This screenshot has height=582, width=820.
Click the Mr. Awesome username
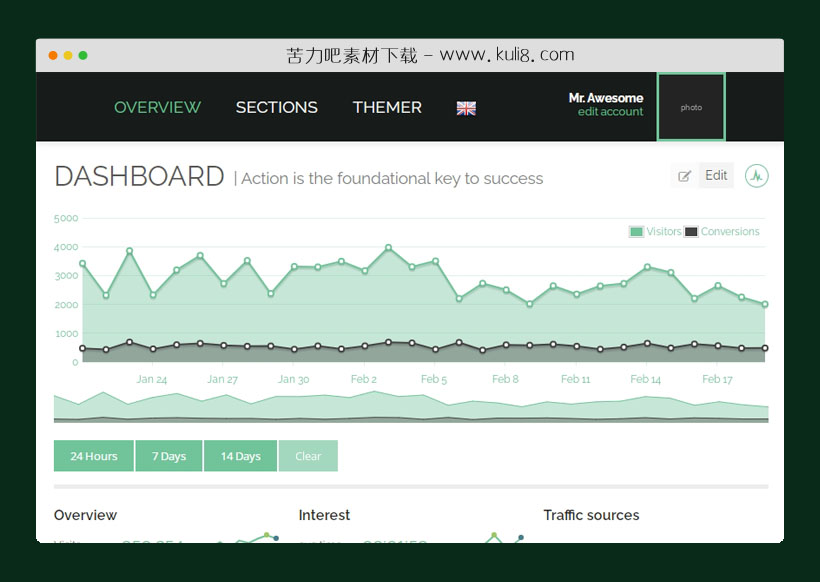(606, 98)
